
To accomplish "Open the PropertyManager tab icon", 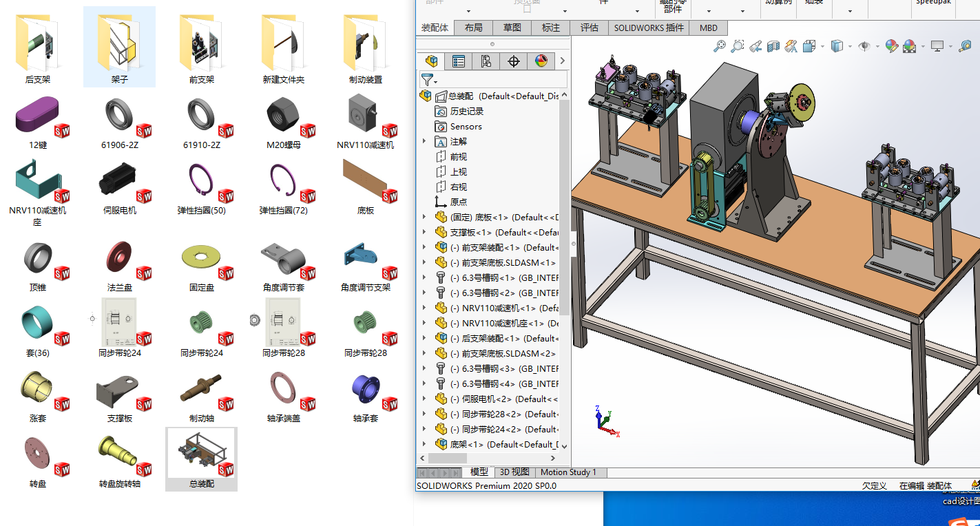I will (x=459, y=61).
